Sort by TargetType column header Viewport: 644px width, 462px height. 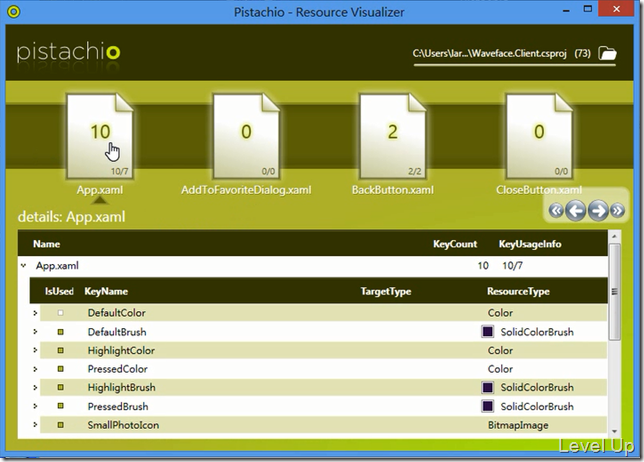tap(386, 291)
